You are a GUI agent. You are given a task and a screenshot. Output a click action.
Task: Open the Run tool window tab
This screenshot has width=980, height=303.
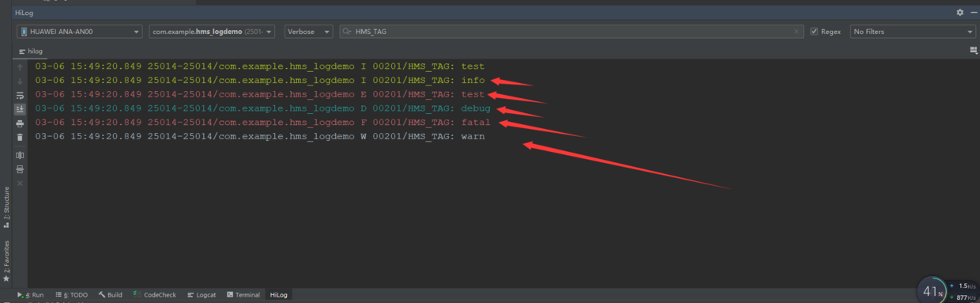[31, 295]
